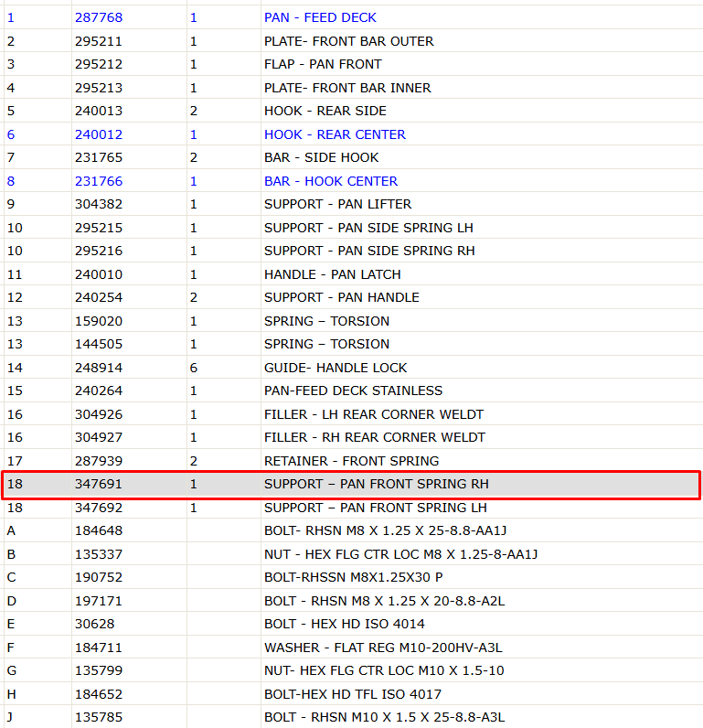703x728 pixels.
Task: Select the RETAINER - FRONT SPRING row
Action: pyautogui.click(x=351, y=461)
